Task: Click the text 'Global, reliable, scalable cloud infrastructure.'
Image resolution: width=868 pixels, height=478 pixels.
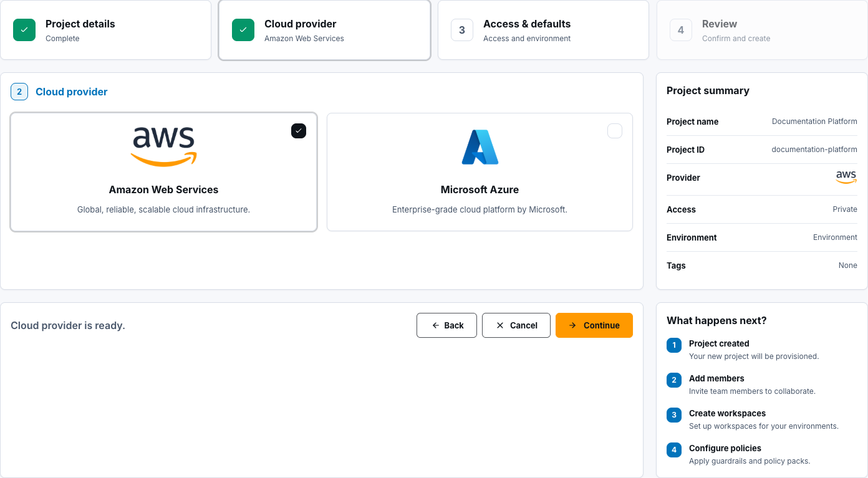Action: [x=163, y=209]
